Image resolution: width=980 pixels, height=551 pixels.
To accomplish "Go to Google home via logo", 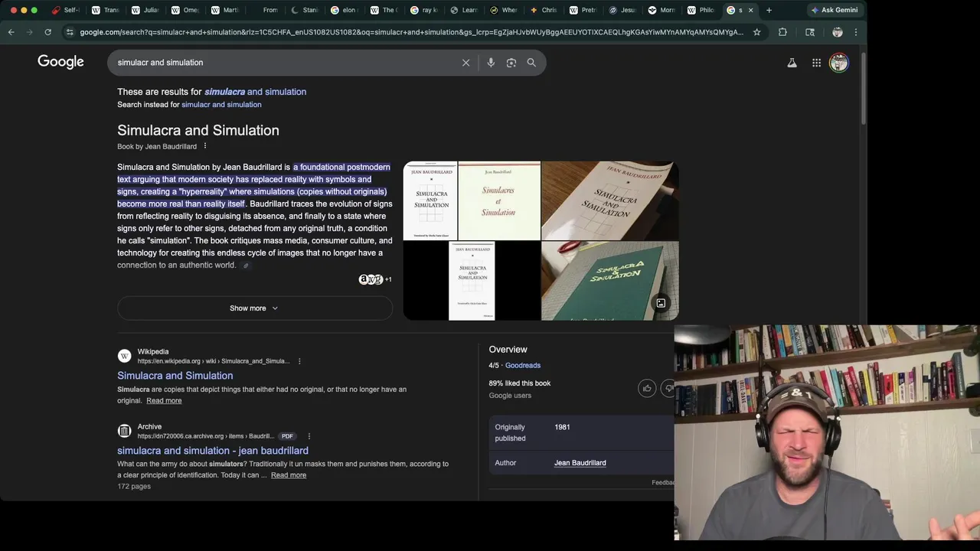I will coord(60,62).
